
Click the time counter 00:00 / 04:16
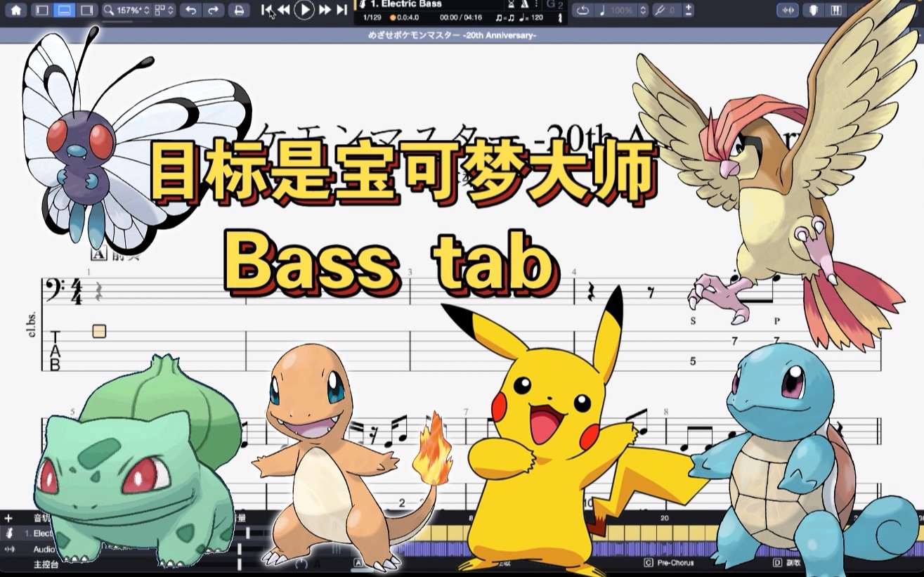click(460, 17)
